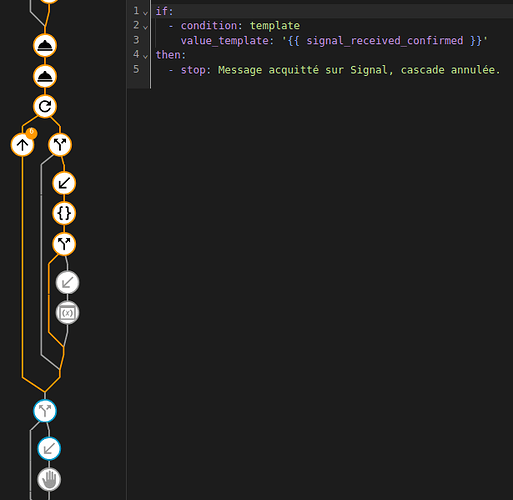This screenshot has height=500, width=513.
Task: Open the repeat loop node with circular arrow
Action: coord(45,107)
